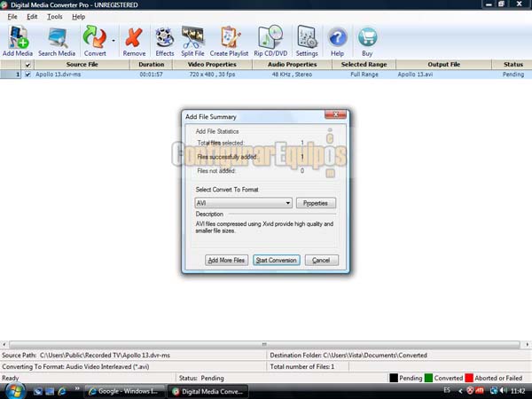This screenshot has width=532, height=399.
Task: Open the AVI format dropdown
Action: click(x=243, y=203)
